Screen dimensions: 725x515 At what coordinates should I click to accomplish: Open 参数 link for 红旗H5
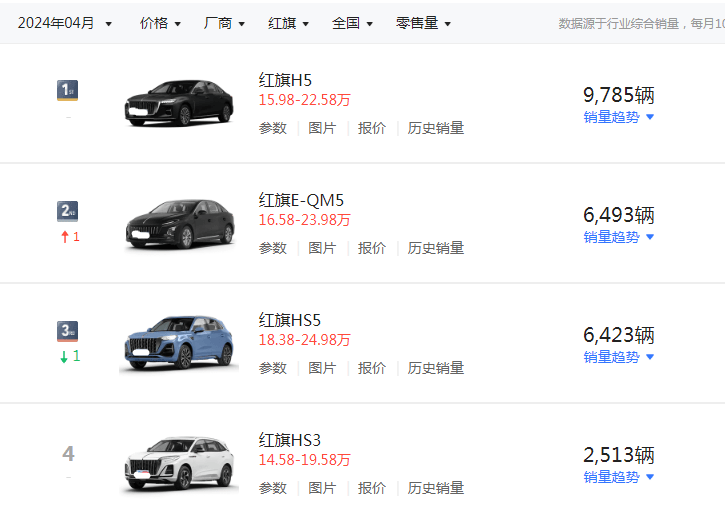click(273, 128)
